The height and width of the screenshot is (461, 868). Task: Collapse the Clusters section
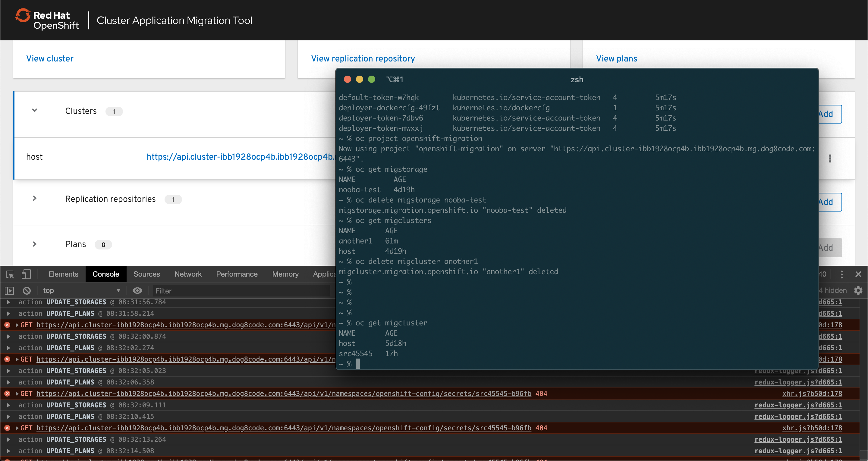(34, 111)
